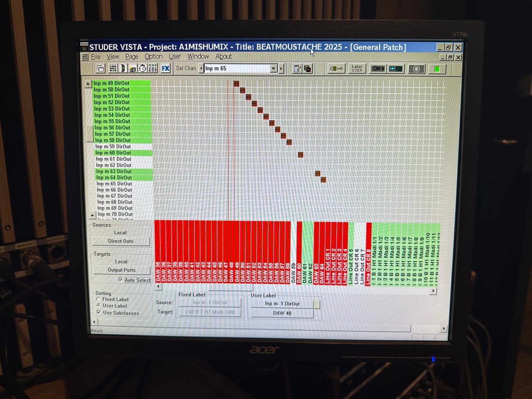
Task: Click the target list scroll left arrow
Action: point(158,286)
